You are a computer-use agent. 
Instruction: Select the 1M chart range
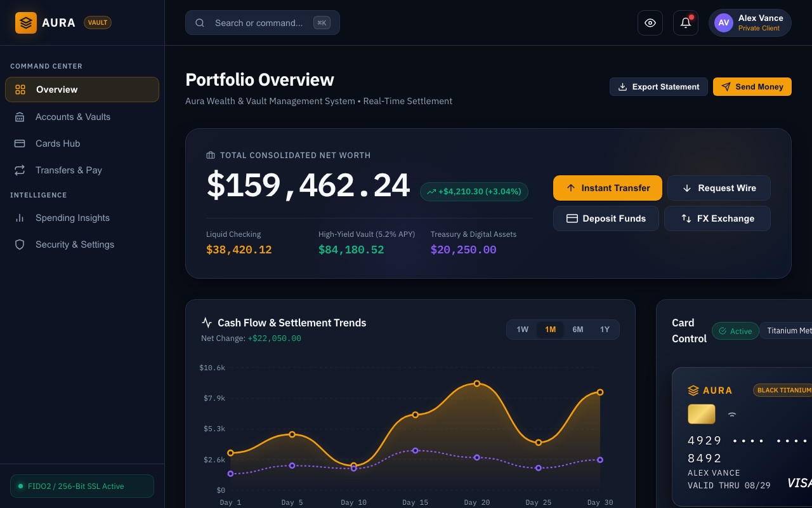pyautogui.click(x=550, y=330)
